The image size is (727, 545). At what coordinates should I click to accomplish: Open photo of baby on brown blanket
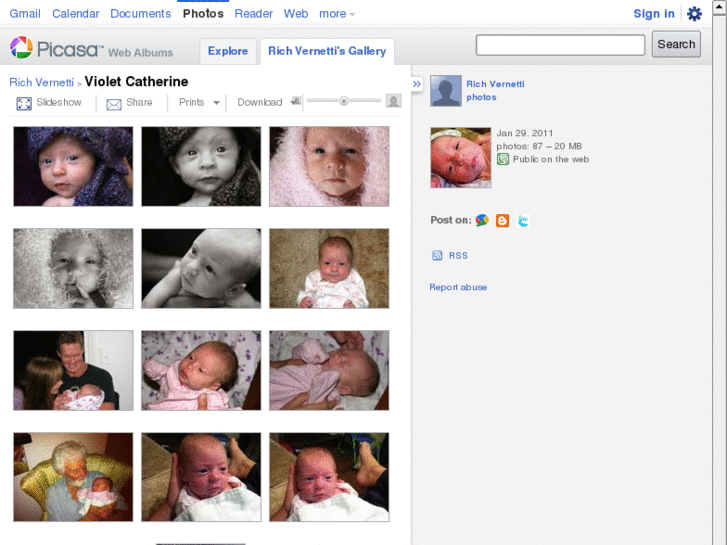click(x=329, y=269)
